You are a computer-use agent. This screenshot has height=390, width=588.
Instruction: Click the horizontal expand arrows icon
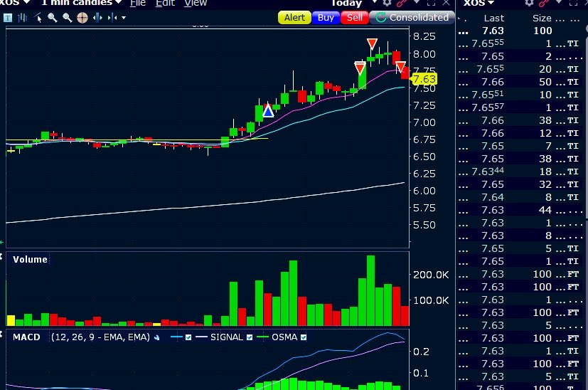coord(97,18)
